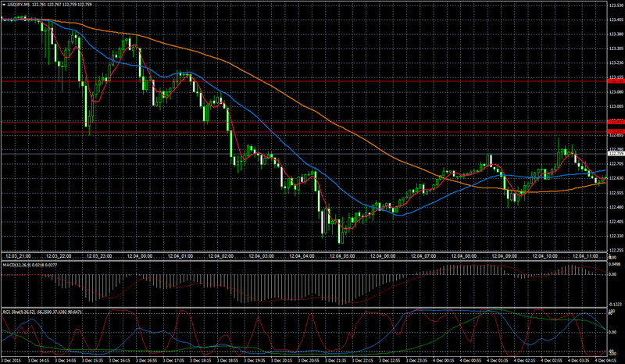This screenshot has width=625, height=364.
Task: Click the USDJPY,M5 chart title text
Action: 18,5
